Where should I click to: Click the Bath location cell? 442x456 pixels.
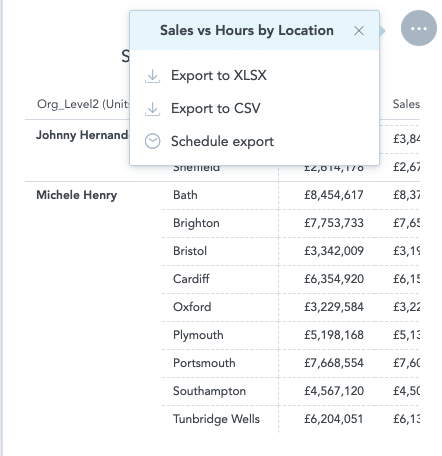click(185, 195)
